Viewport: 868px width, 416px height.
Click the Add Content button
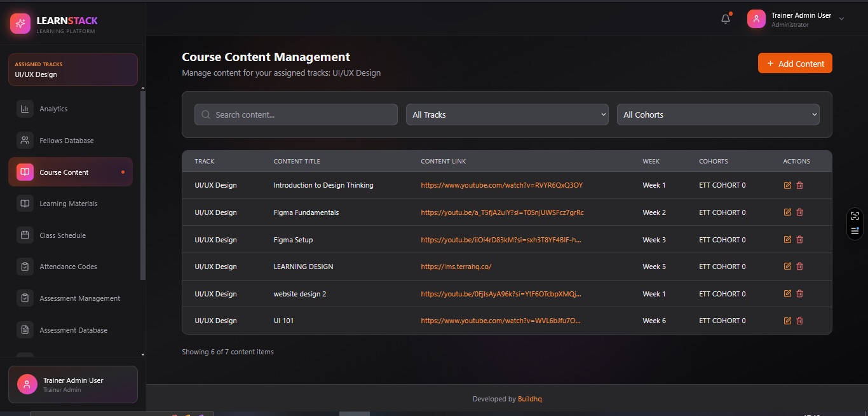pyautogui.click(x=795, y=64)
